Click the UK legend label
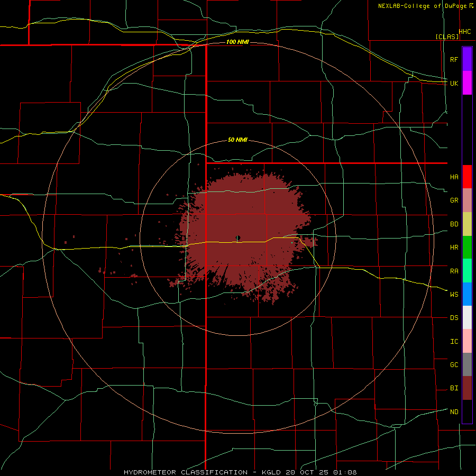 click(454, 83)
